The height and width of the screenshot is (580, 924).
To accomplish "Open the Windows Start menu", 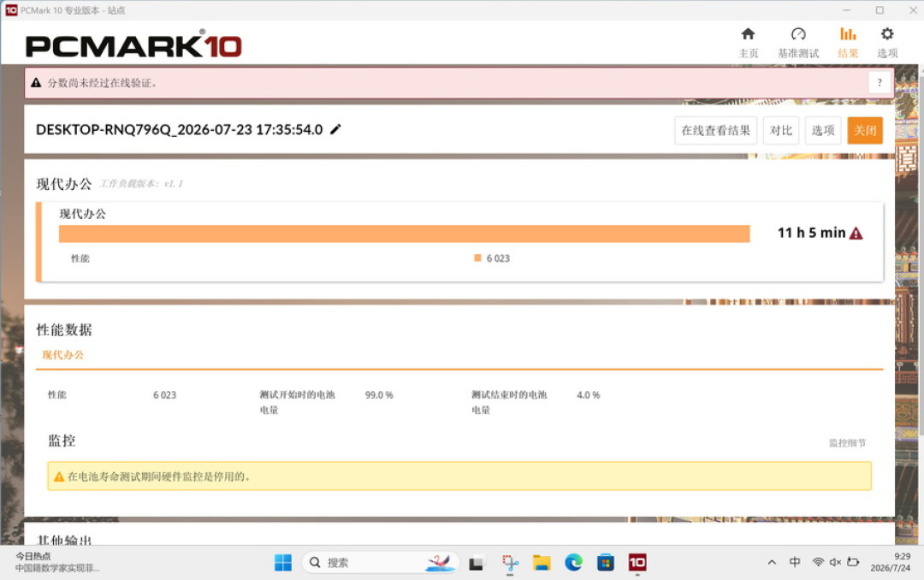I will click(283, 562).
